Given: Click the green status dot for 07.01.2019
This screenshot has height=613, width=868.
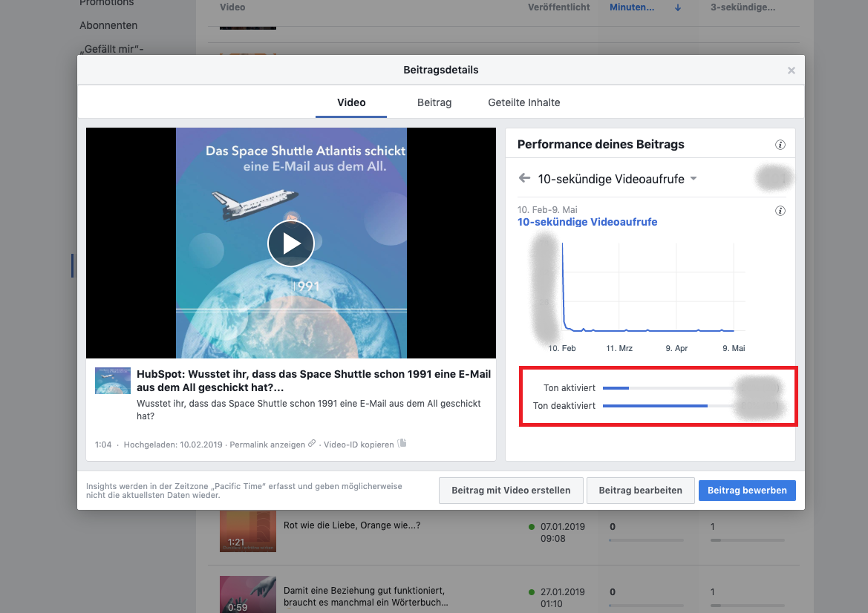Looking at the screenshot, I should (x=532, y=527).
